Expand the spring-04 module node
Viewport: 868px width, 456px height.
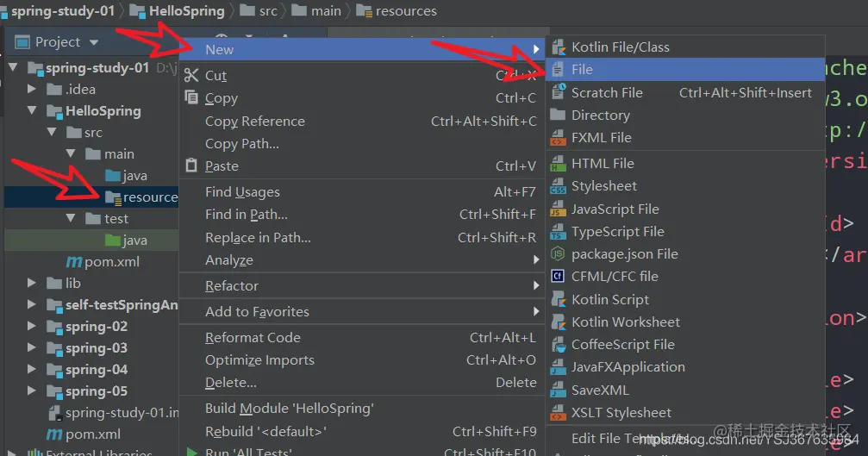tap(32, 370)
